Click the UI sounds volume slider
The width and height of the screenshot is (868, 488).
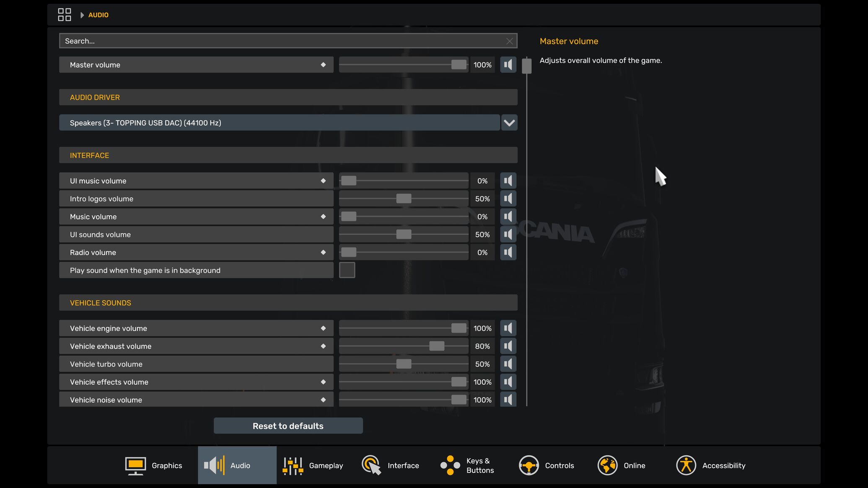click(x=404, y=234)
